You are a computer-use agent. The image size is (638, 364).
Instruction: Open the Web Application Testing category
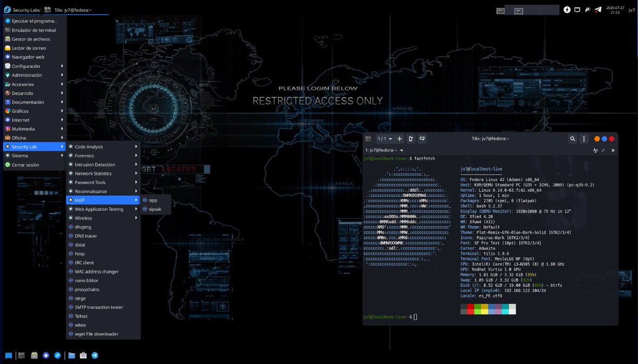[103, 209]
